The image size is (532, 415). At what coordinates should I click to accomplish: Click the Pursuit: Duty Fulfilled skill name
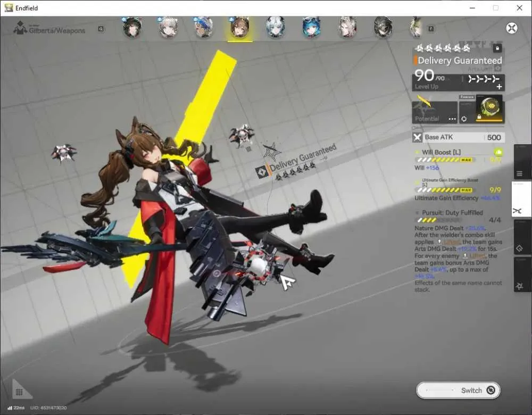[452, 212]
